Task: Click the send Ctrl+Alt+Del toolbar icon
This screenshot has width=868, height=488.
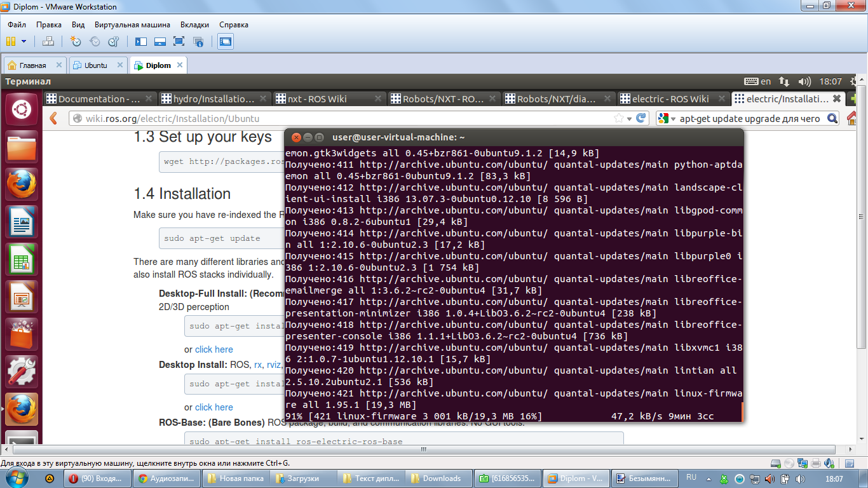Action: coord(48,41)
